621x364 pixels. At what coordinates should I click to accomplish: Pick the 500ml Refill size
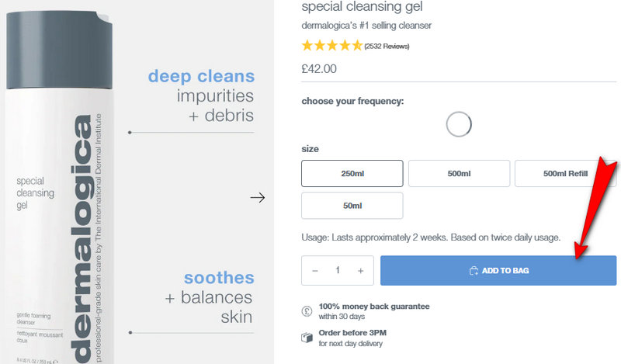point(565,174)
